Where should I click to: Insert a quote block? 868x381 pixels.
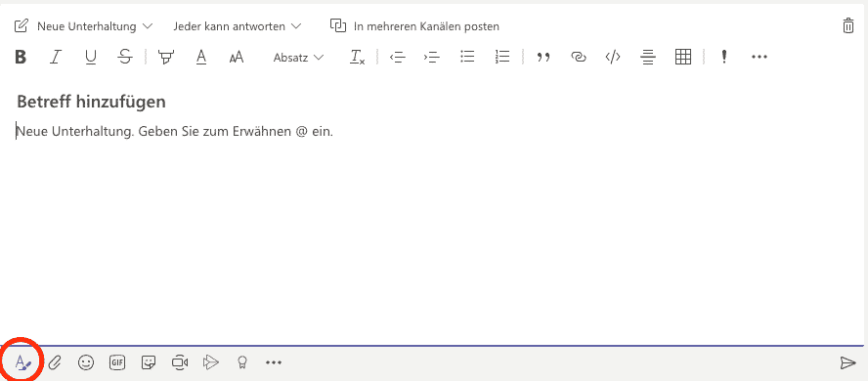pyautogui.click(x=543, y=57)
